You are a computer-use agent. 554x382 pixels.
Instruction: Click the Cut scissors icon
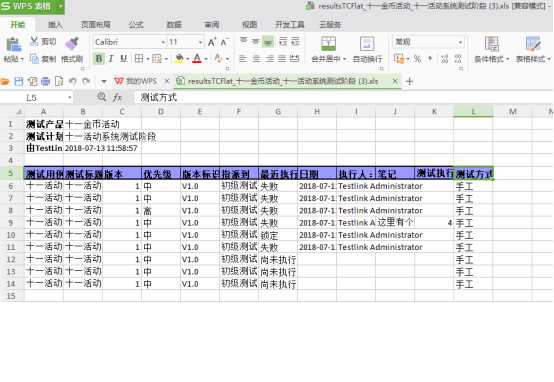click(x=34, y=41)
